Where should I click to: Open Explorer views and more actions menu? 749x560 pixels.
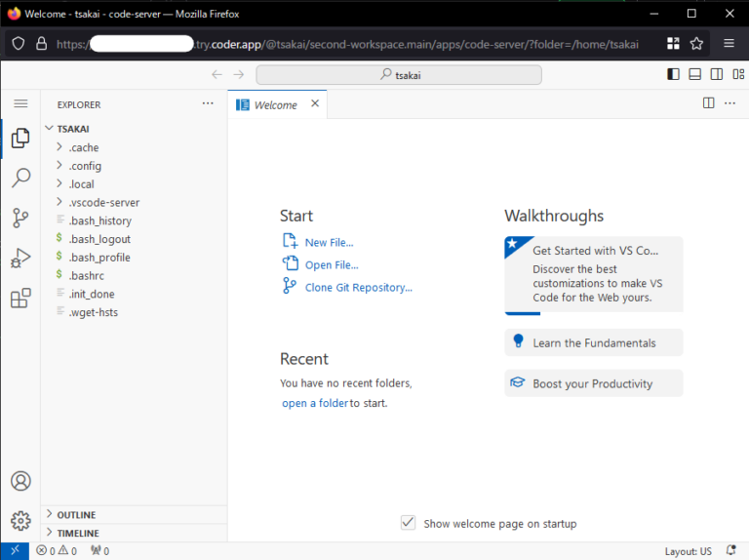tap(207, 103)
